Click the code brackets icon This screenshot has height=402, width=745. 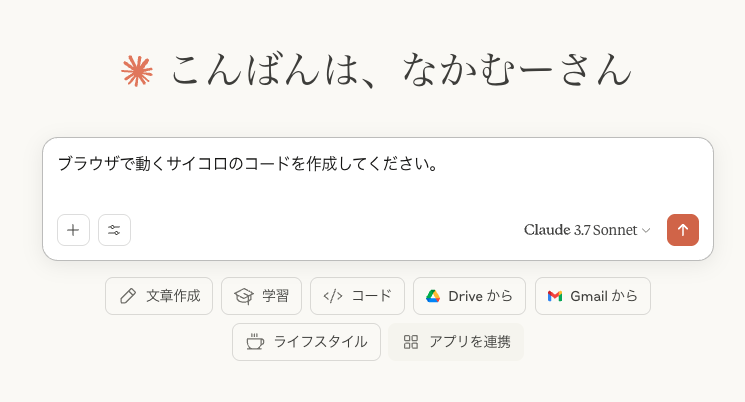(x=333, y=296)
